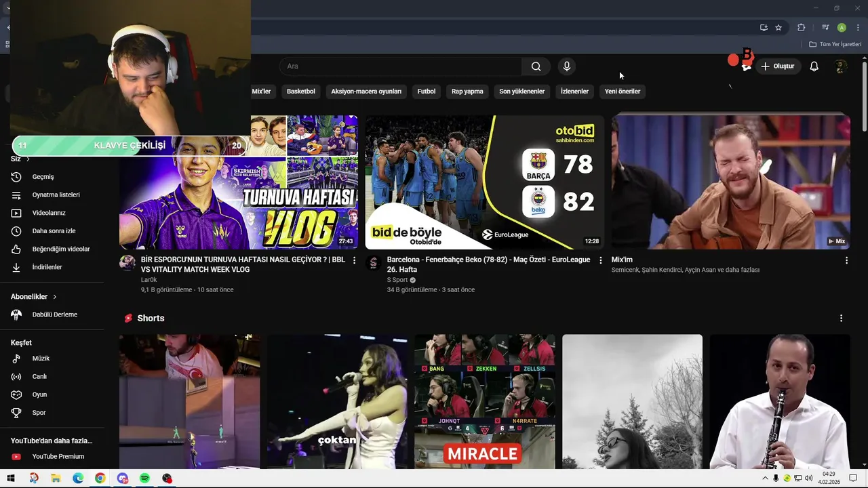
Task: Click the install app icon in address bar
Action: tap(764, 28)
